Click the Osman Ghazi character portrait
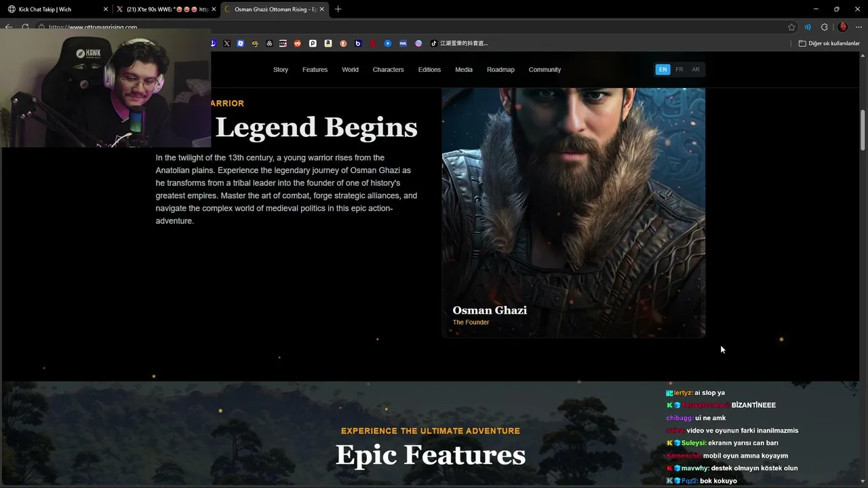 point(574,212)
